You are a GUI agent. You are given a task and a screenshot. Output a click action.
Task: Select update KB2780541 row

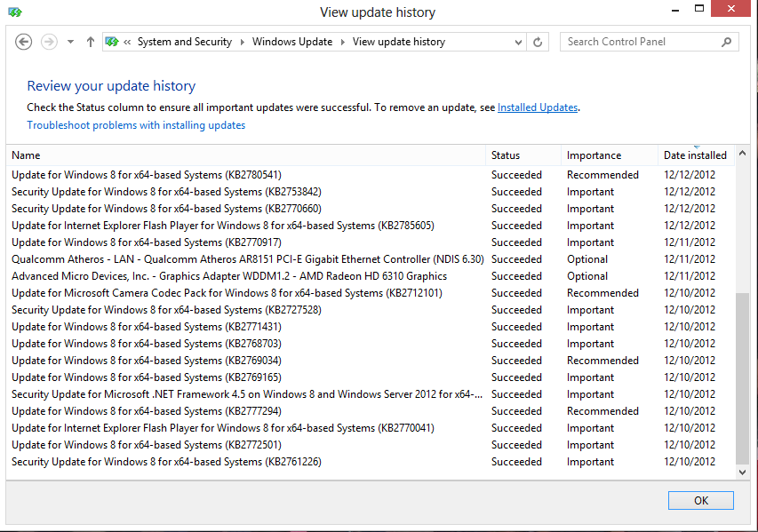[x=371, y=175]
